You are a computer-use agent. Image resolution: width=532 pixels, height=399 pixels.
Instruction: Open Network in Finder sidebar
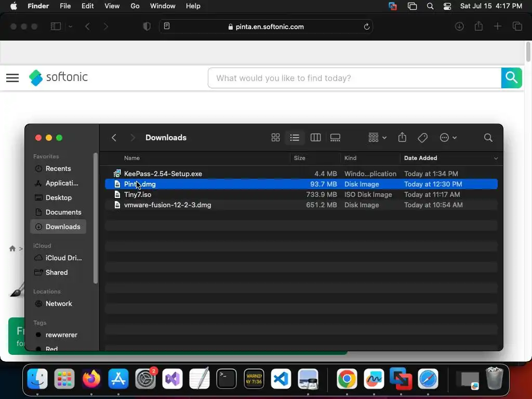click(58, 303)
